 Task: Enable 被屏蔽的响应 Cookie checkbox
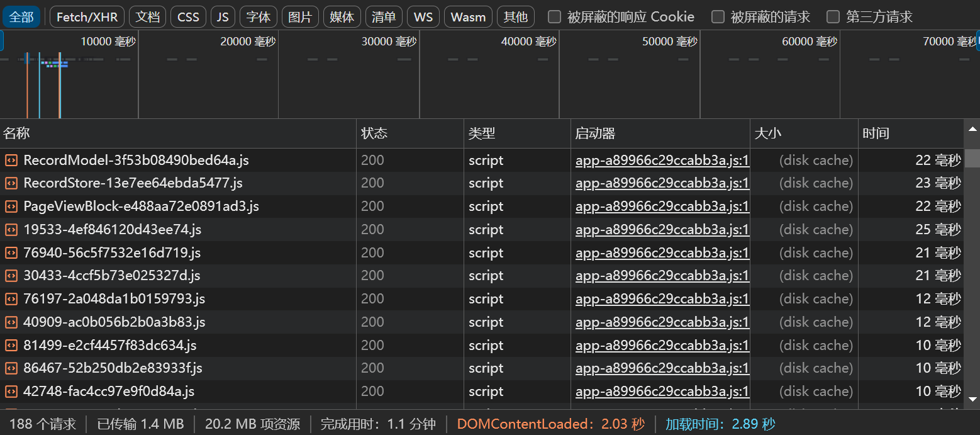point(554,17)
